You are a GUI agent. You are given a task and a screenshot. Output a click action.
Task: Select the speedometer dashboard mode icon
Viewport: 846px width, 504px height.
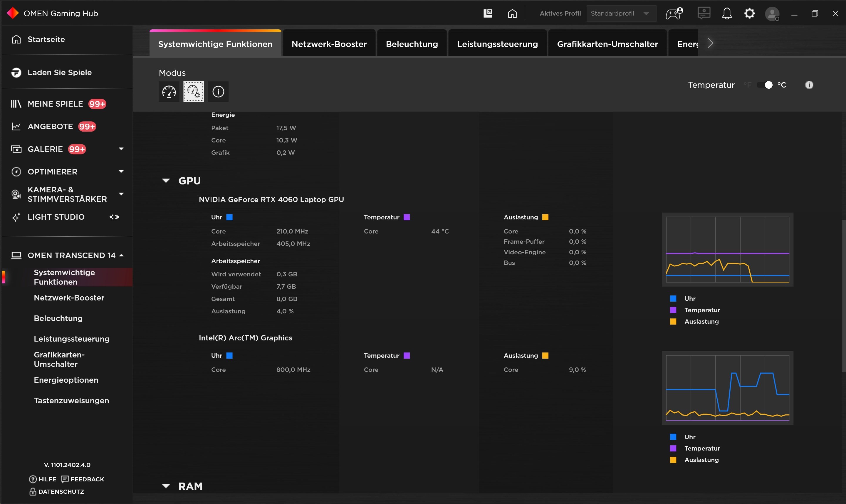coord(169,91)
